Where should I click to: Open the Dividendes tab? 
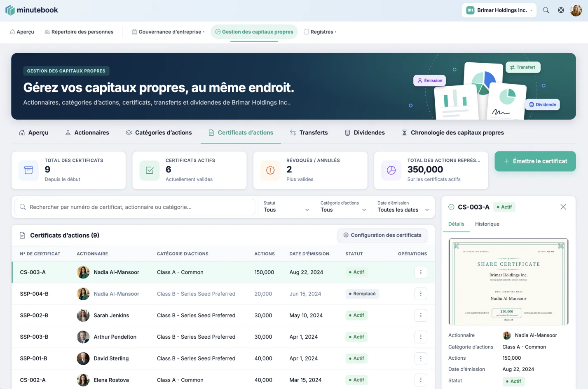pos(365,132)
